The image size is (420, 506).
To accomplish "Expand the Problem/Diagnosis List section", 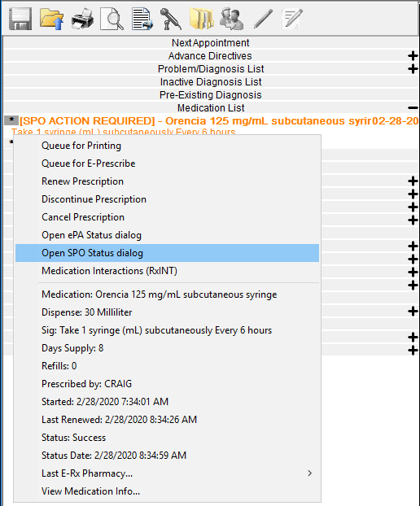I will [x=413, y=68].
